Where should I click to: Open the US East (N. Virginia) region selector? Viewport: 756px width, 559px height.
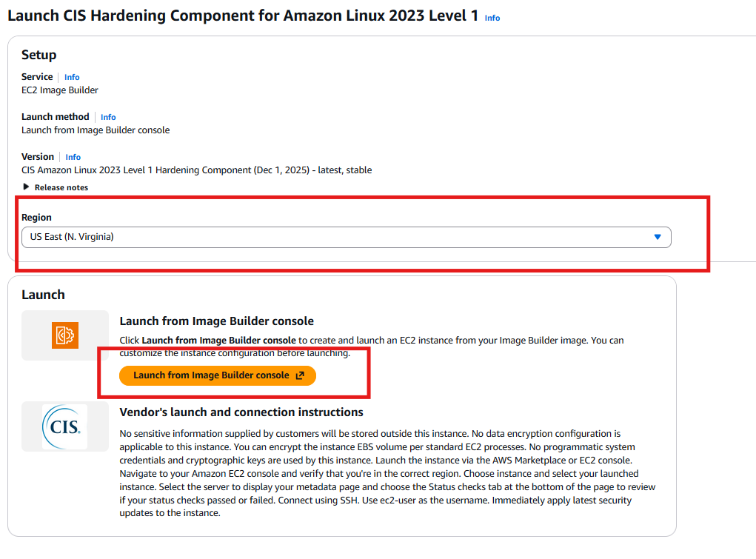tap(346, 237)
